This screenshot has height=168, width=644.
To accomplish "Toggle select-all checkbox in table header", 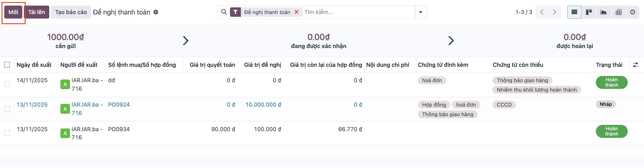I will (x=7, y=65).
